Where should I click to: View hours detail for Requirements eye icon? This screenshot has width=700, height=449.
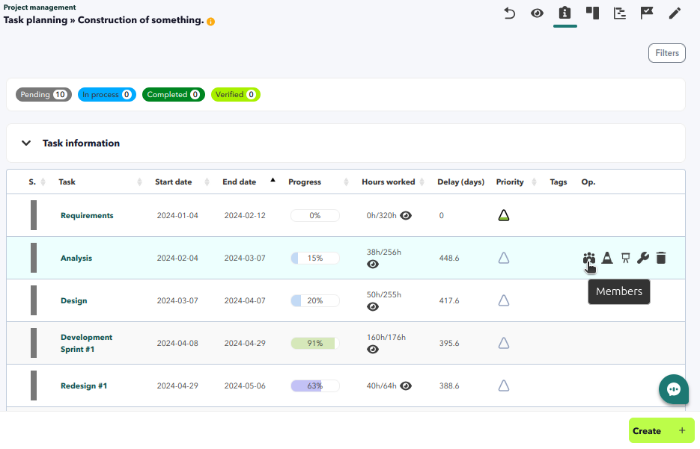click(x=406, y=216)
